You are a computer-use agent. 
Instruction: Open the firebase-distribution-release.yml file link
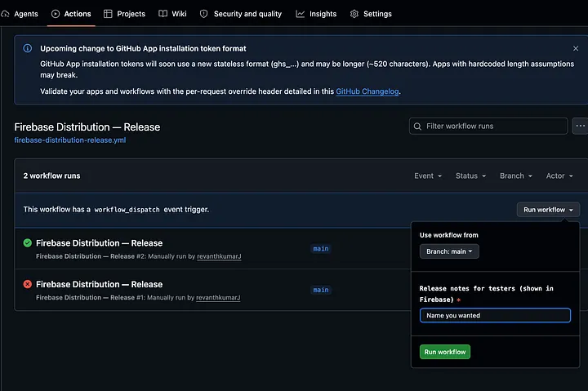(70, 140)
